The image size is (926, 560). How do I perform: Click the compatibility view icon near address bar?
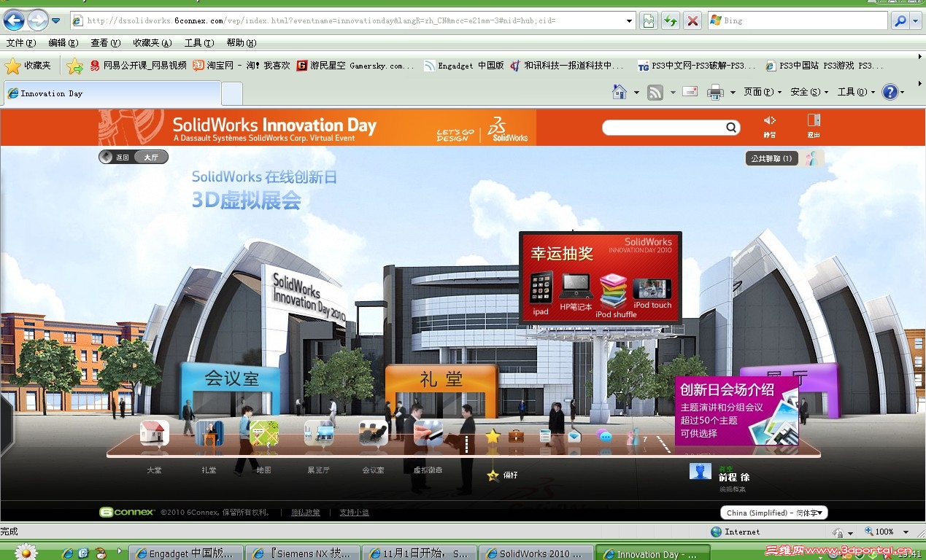pos(648,20)
